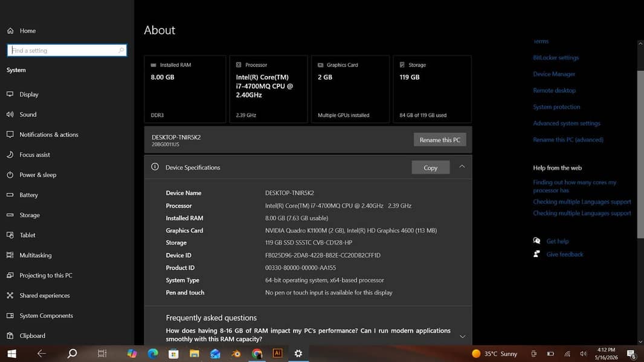
Task: Open the weather widget 35°C Sunny
Action: tap(495, 354)
